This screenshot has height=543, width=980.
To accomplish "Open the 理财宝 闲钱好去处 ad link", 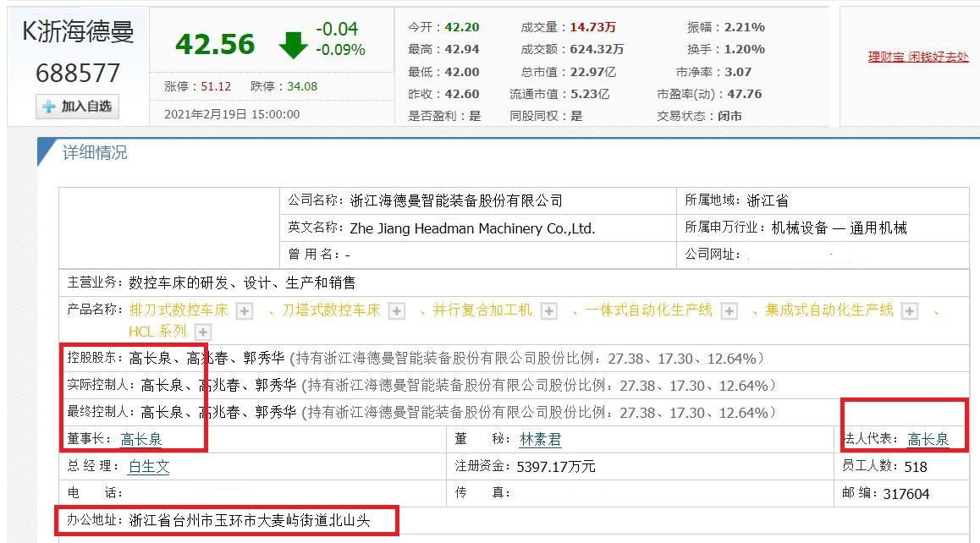I will (x=918, y=57).
